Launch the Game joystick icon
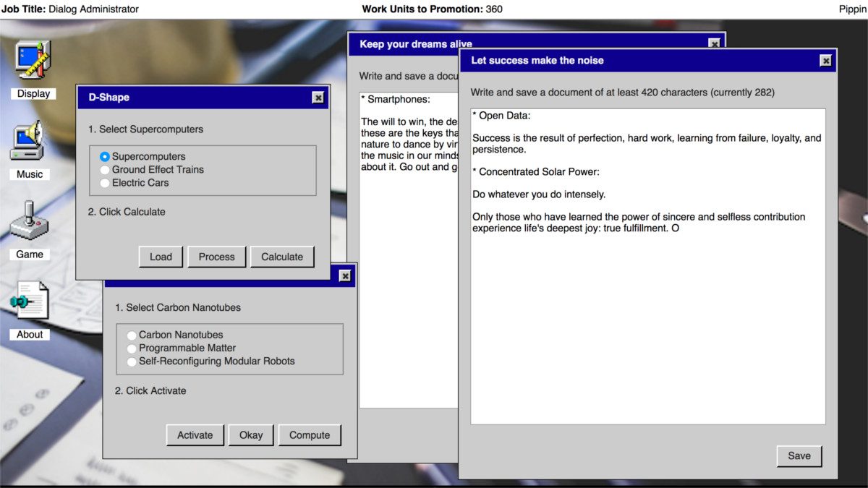This screenshot has height=488, width=868. (x=30, y=231)
